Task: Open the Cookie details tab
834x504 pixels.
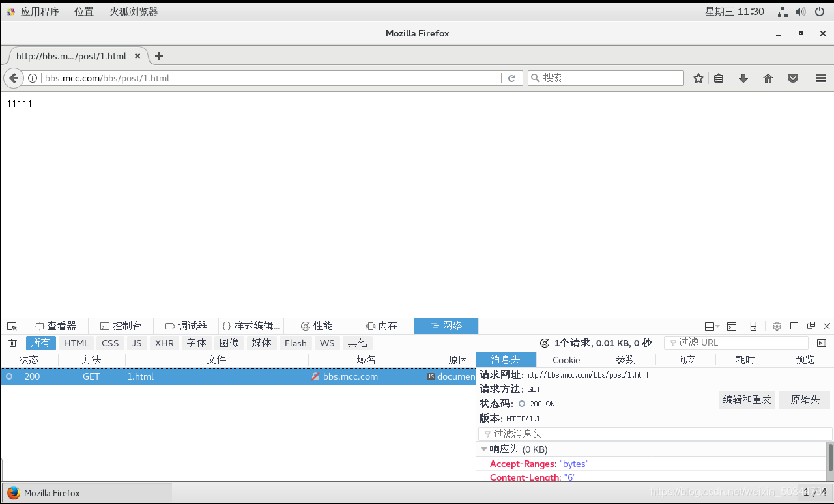Action: coord(566,360)
